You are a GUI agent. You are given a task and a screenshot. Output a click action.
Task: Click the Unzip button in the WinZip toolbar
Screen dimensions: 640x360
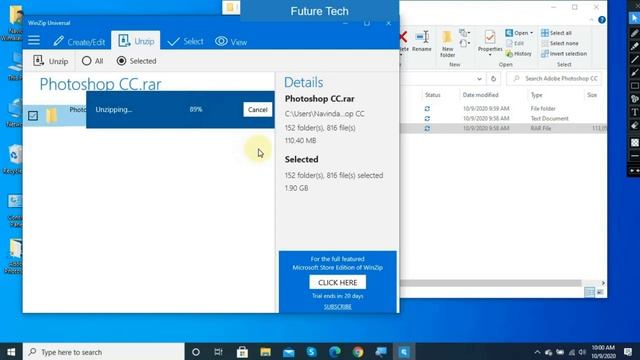pos(51,61)
